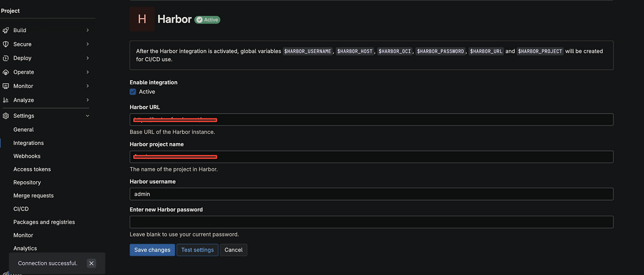
Task: Toggle the Active integration checkbox
Action: (x=133, y=92)
